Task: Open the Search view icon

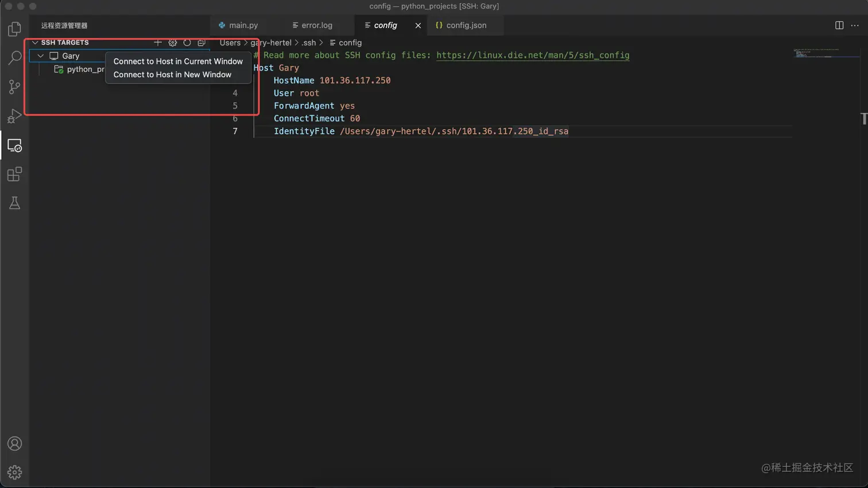Action: coord(15,57)
